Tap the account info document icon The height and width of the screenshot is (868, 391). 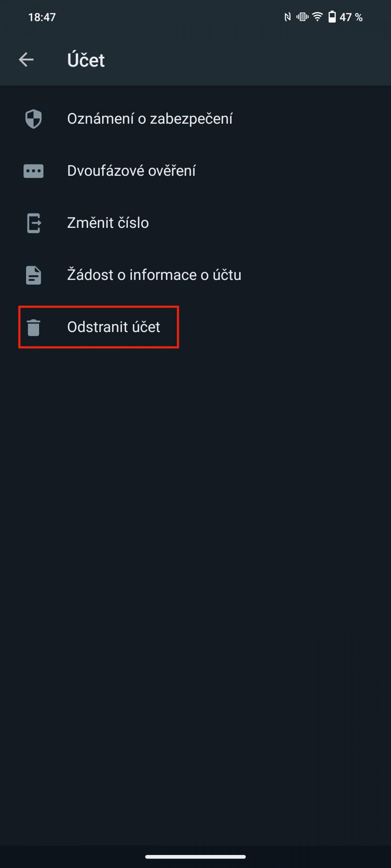point(33,275)
